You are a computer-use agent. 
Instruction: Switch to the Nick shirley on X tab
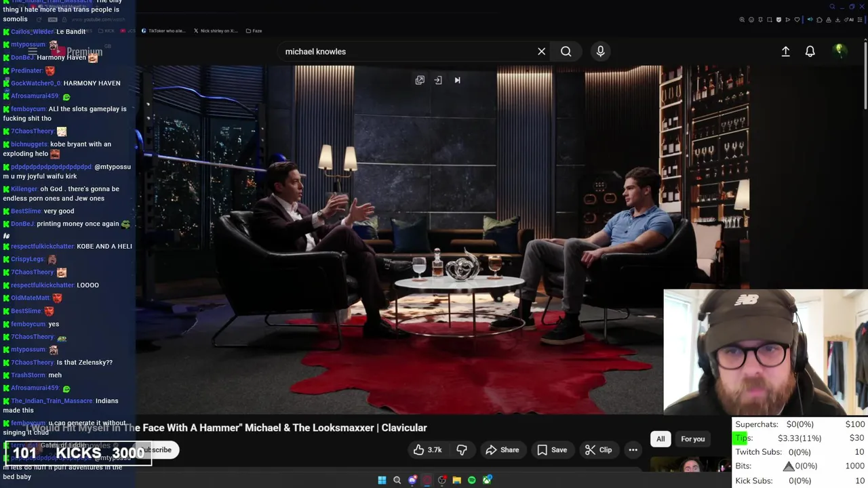point(216,30)
